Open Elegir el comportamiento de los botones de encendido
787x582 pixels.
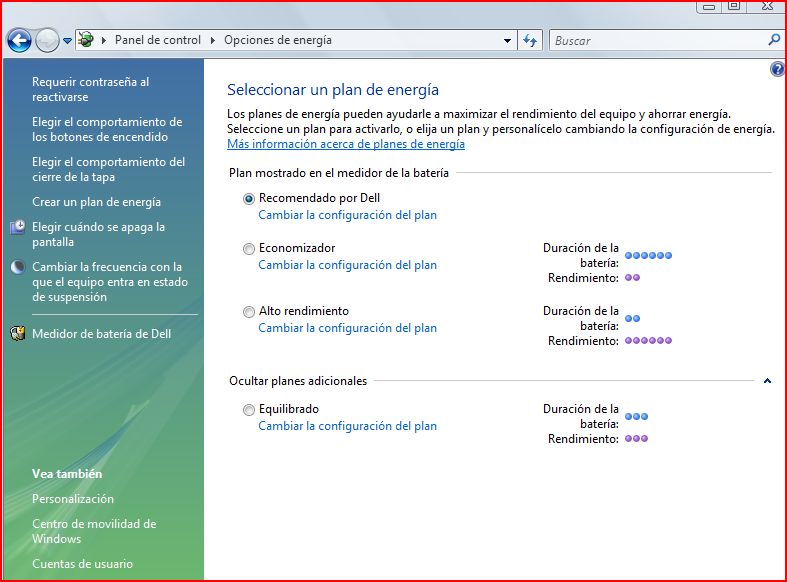coord(107,129)
